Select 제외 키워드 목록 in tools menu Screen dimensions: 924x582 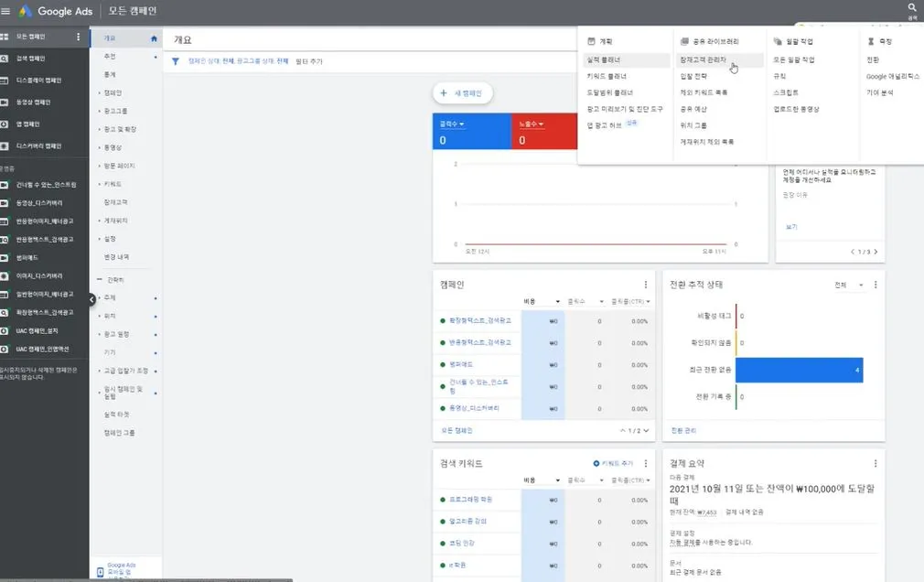(x=704, y=92)
